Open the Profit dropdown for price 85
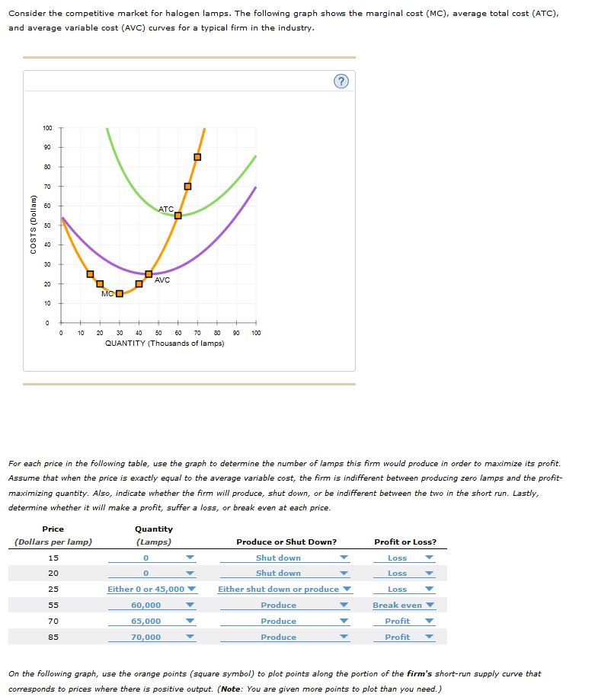The image size is (595, 700). pyautogui.click(x=405, y=637)
